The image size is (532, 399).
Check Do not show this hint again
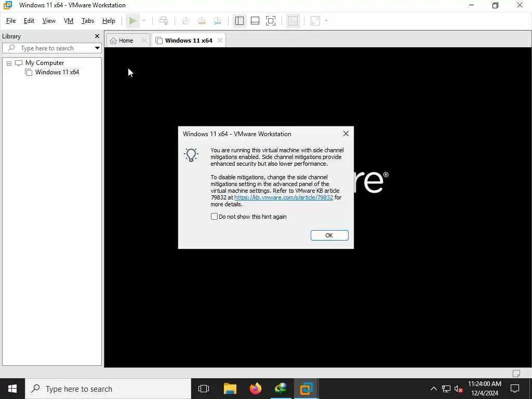pyautogui.click(x=214, y=217)
